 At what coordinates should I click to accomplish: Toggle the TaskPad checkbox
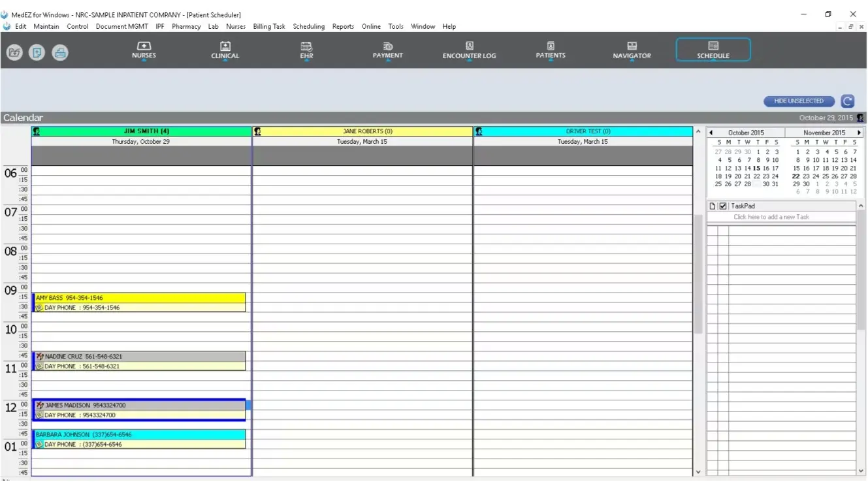tap(722, 206)
